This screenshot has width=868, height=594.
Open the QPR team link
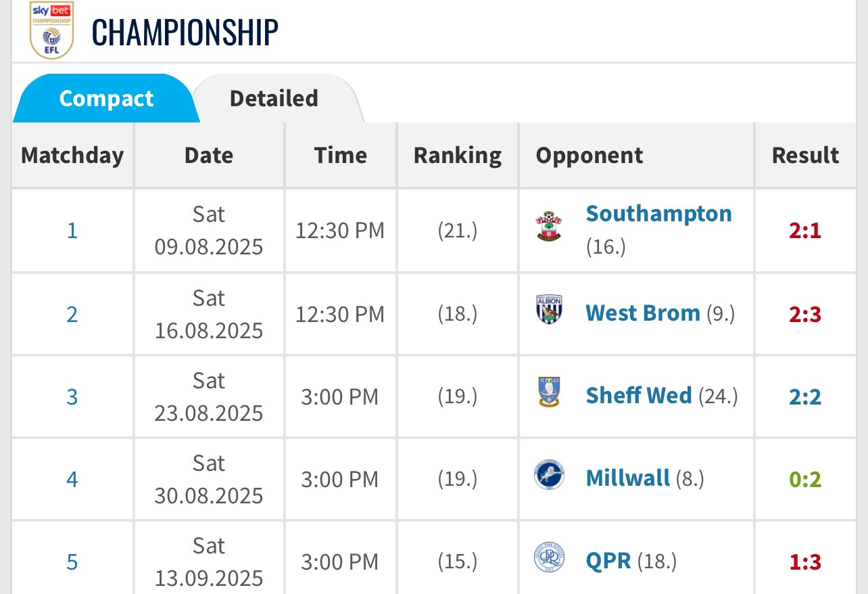[x=608, y=560]
